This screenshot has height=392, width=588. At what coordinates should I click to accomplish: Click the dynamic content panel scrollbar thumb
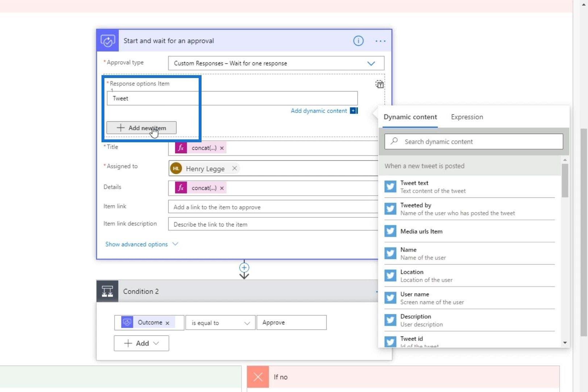tap(565, 180)
